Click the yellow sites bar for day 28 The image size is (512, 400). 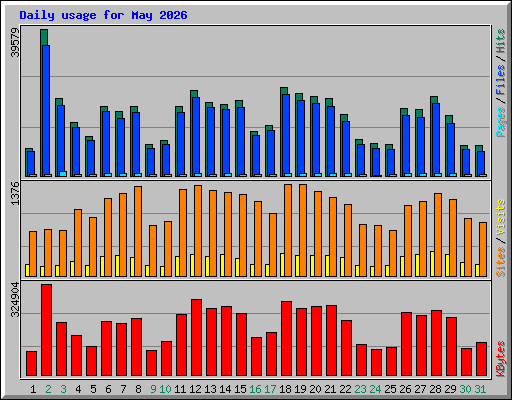click(x=432, y=264)
